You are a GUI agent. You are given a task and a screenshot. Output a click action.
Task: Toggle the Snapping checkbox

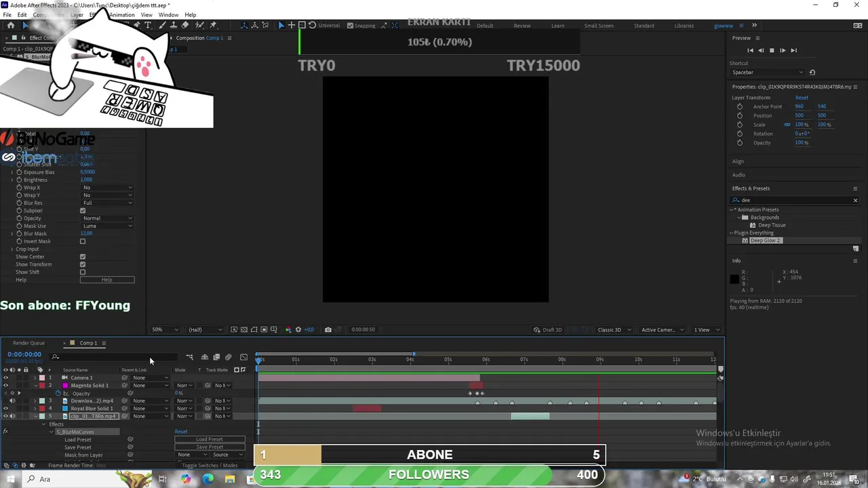(x=350, y=26)
